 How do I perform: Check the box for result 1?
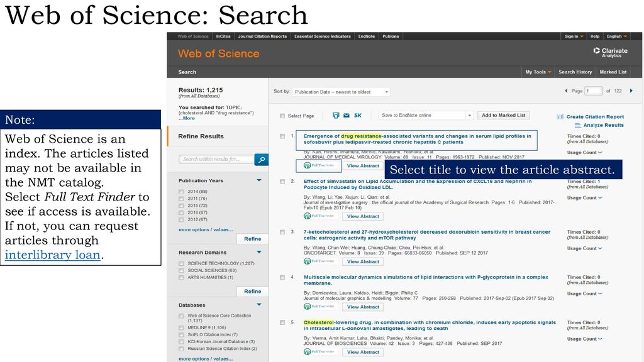[282, 136]
